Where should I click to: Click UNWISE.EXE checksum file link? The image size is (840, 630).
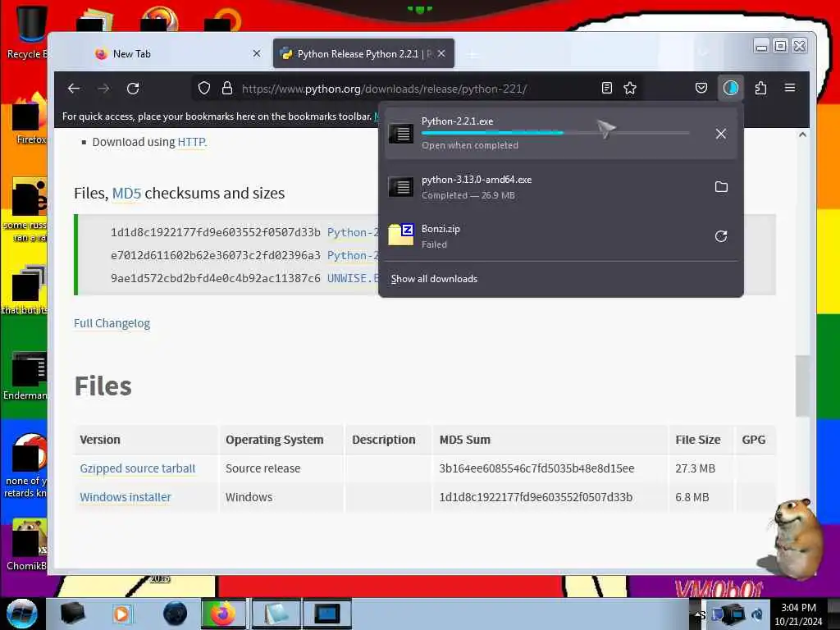pos(353,279)
